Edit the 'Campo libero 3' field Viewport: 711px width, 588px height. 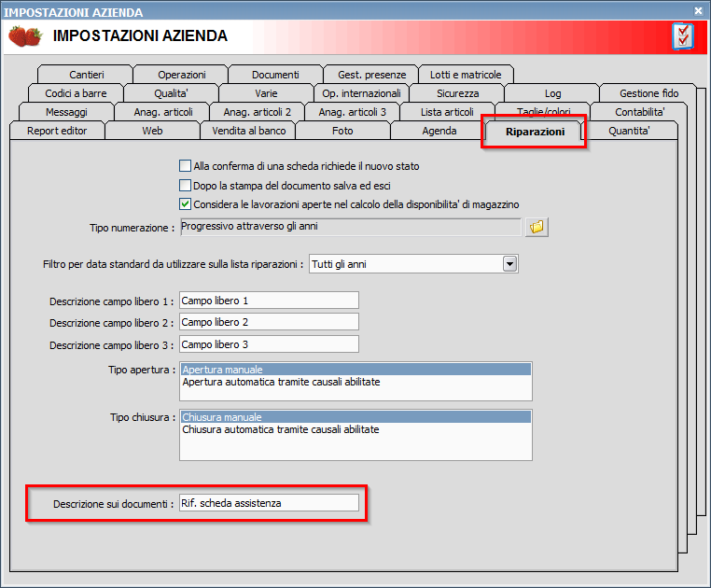pos(269,343)
